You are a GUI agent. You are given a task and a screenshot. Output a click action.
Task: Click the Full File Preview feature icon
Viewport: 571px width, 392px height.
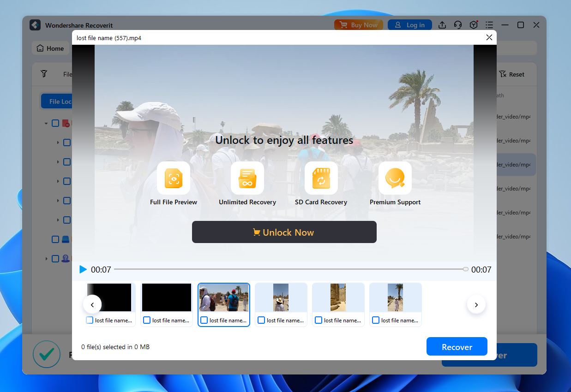174,178
